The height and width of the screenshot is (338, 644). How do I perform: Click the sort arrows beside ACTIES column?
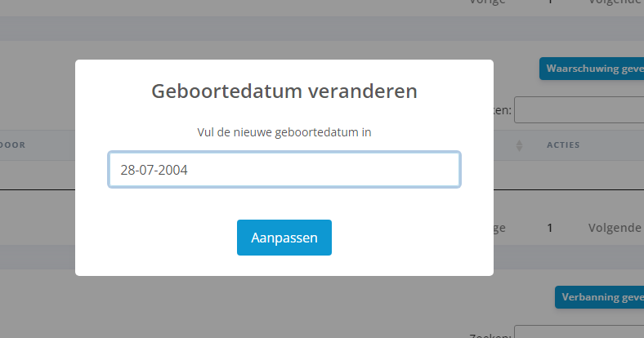pyautogui.click(x=519, y=145)
